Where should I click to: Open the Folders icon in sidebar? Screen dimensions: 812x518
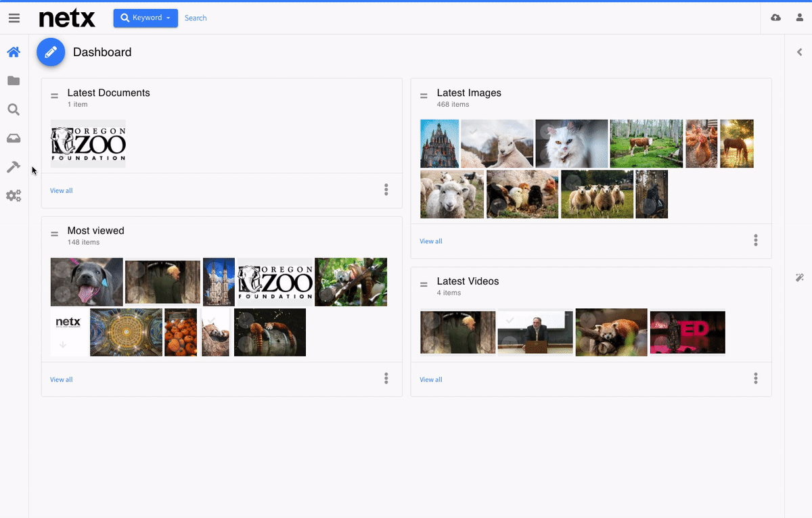[x=14, y=81]
